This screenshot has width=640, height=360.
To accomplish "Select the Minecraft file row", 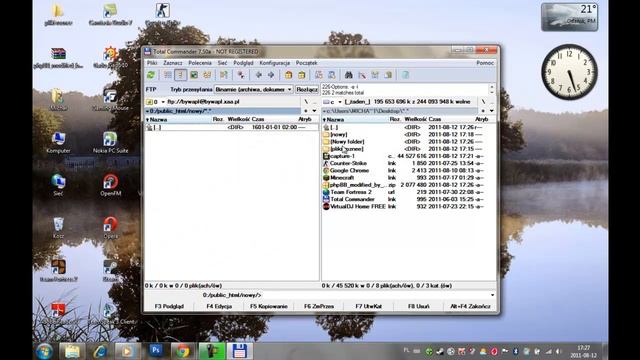I will pyautogui.click(x=409, y=178).
